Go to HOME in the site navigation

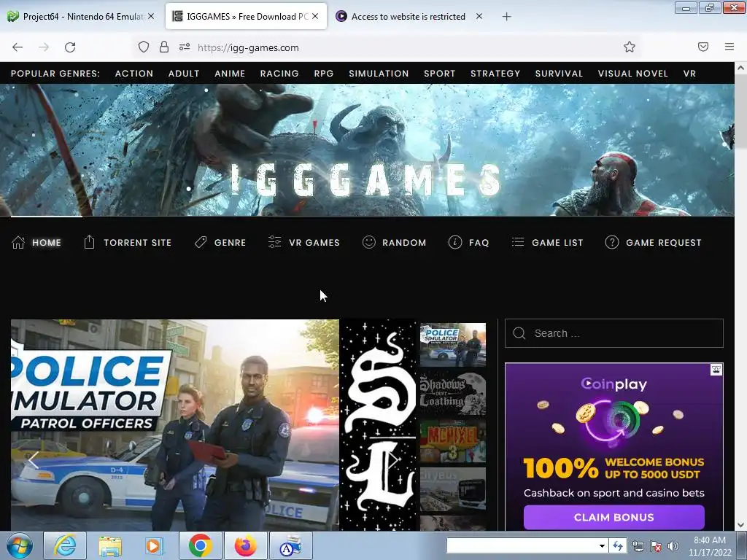click(x=36, y=242)
